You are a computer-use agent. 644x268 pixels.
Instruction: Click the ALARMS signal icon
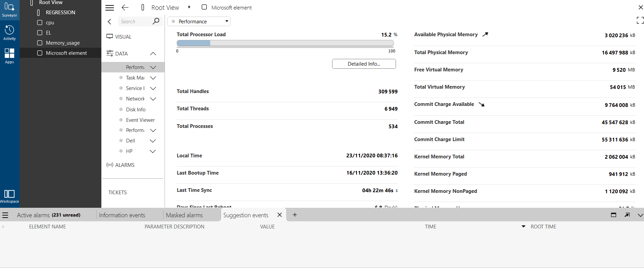[x=109, y=165]
